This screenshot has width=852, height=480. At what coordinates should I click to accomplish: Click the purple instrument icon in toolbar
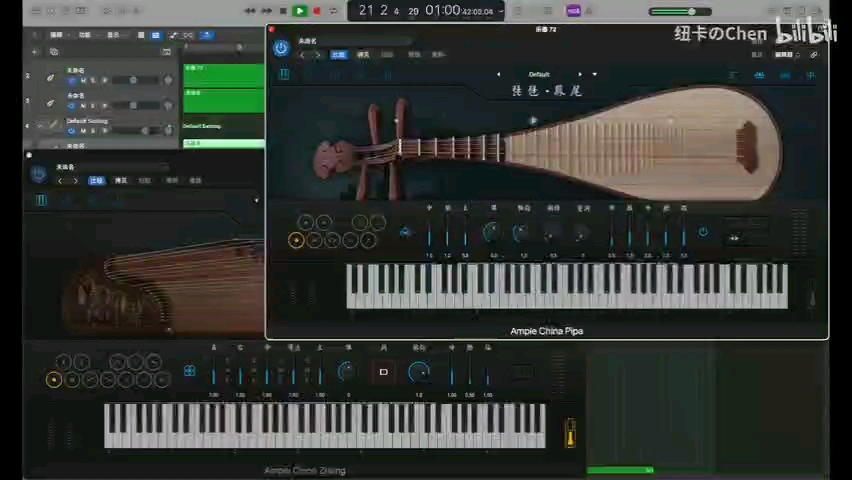pos(573,11)
